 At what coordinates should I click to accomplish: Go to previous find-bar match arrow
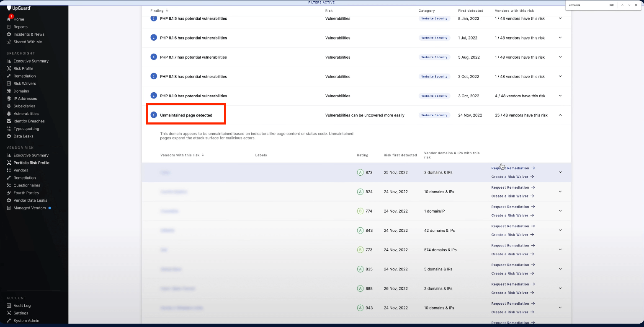point(623,5)
